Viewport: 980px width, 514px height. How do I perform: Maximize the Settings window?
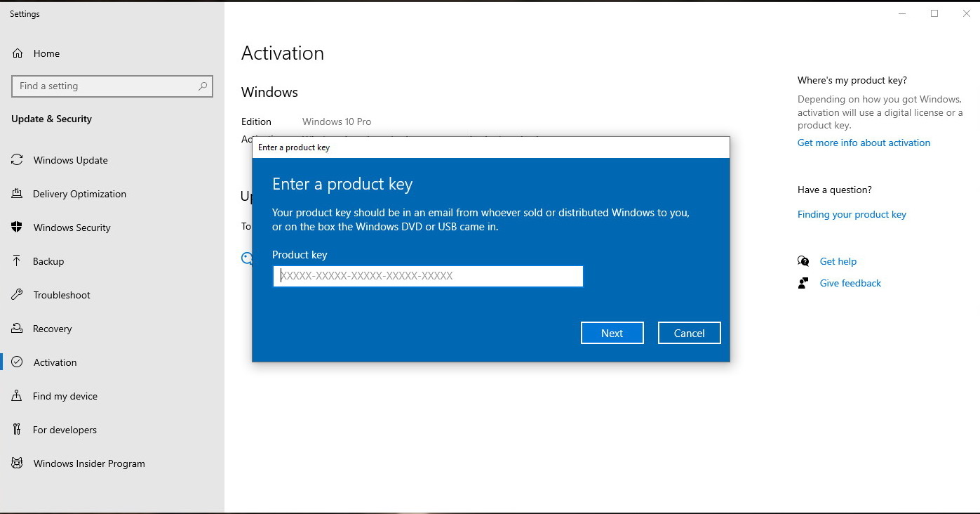[x=934, y=13]
